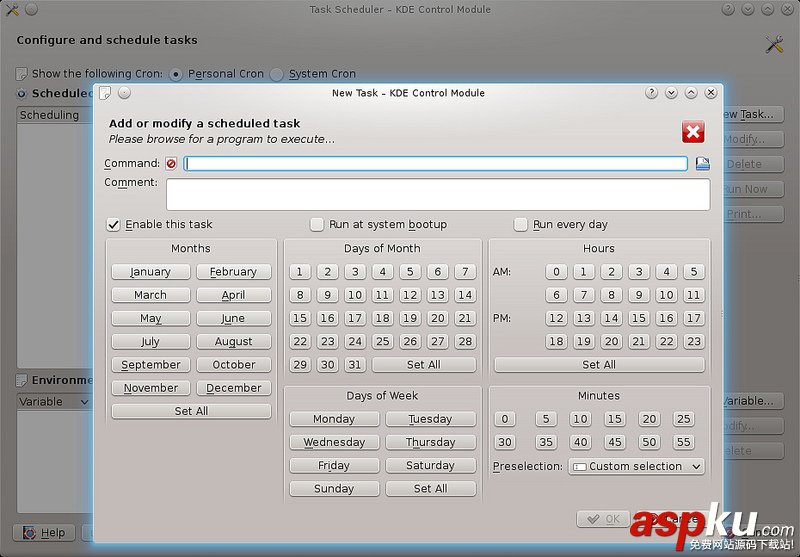Viewport: 800px width, 557px height.
Task: Toggle Wednesday in Days of Week
Action: point(334,442)
